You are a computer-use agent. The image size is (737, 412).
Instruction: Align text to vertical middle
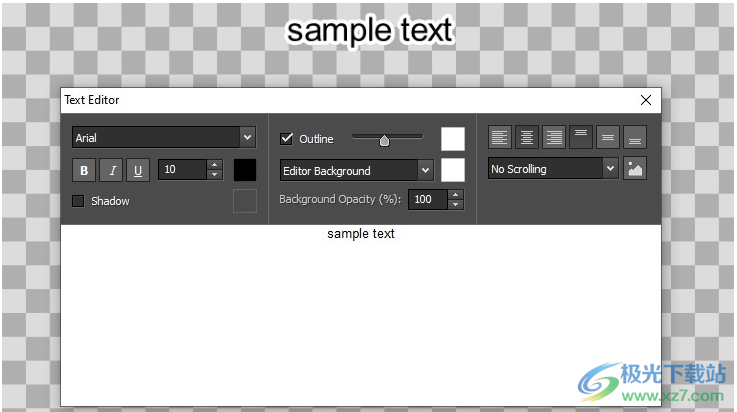pos(608,137)
